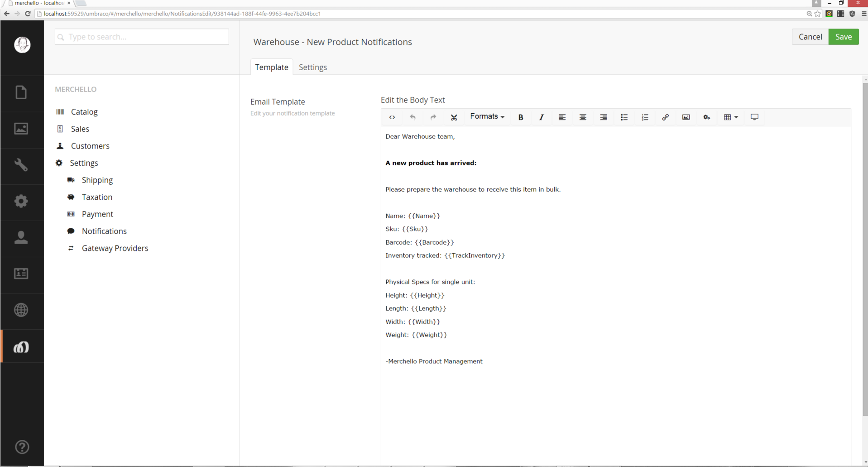This screenshot has width=868, height=467.
Task: Open Customers in Merchello tree
Action: [x=90, y=146]
